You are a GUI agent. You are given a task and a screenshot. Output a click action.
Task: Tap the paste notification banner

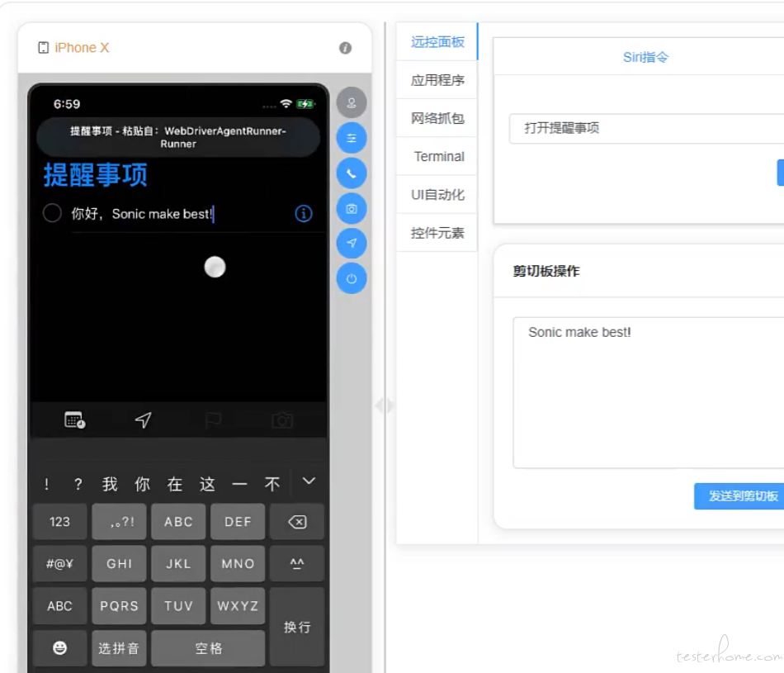click(x=178, y=137)
